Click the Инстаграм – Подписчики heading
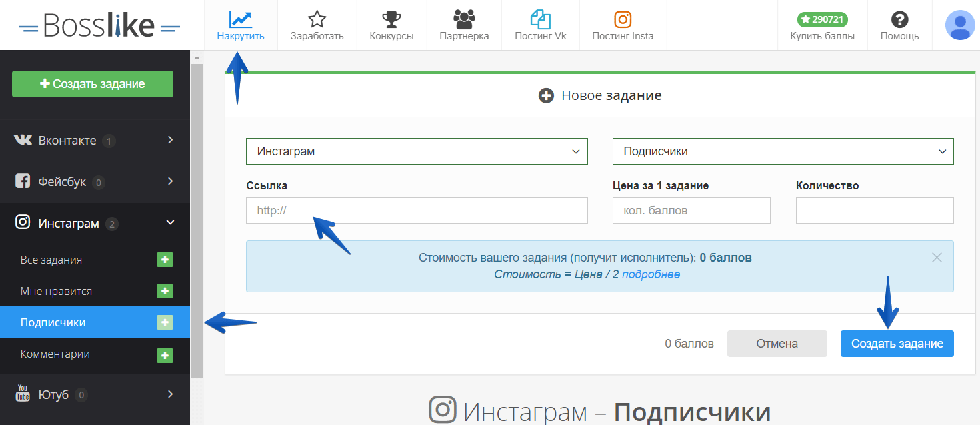The height and width of the screenshot is (425, 980). click(599, 410)
